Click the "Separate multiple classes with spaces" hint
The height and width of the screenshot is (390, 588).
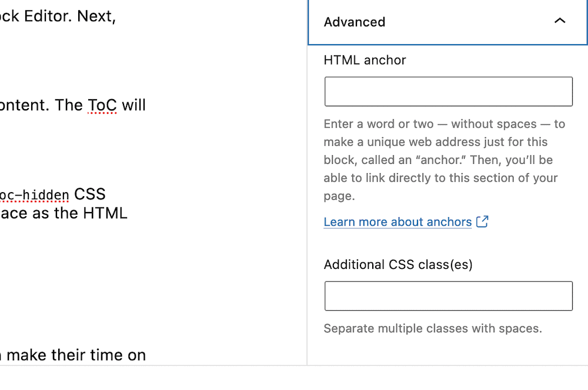(x=433, y=328)
